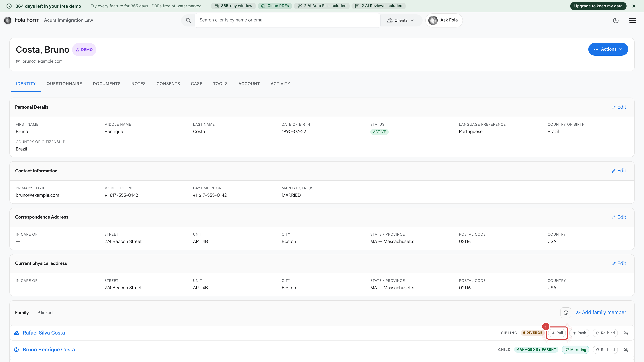Re-bind Bruno Henrique Costa link
The height and width of the screenshot is (362, 644).
tap(605, 349)
